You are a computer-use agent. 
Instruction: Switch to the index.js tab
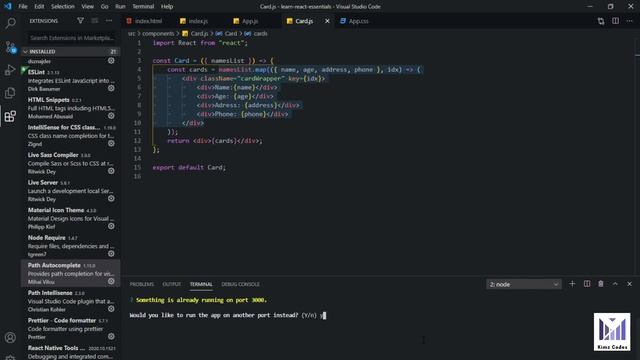click(x=198, y=21)
